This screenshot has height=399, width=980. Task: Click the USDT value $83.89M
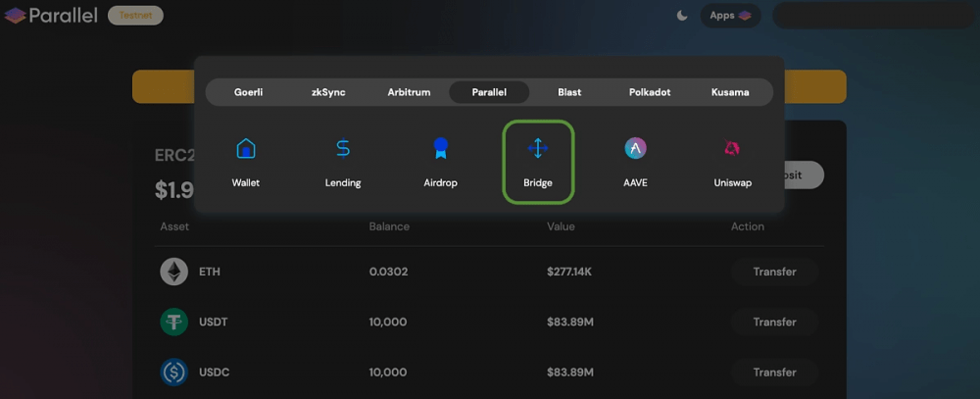570,323
